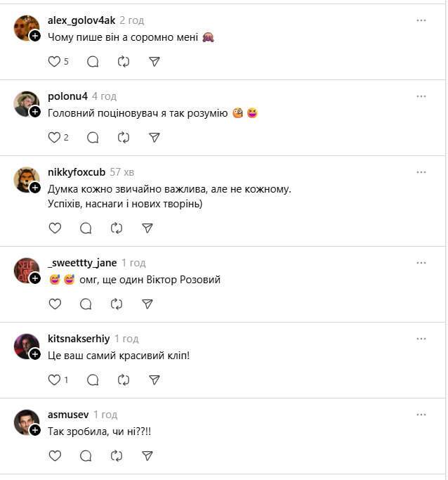The width and height of the screenshot is (448, 480).
Task: Reply to alex_golov4ak's comment
Action: pyautogui.click(x=93, y=62)
